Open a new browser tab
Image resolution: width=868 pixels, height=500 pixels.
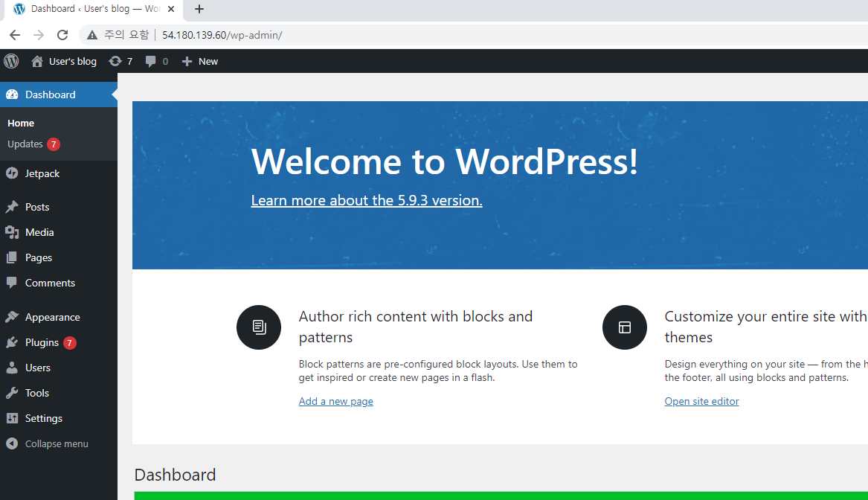199,9
